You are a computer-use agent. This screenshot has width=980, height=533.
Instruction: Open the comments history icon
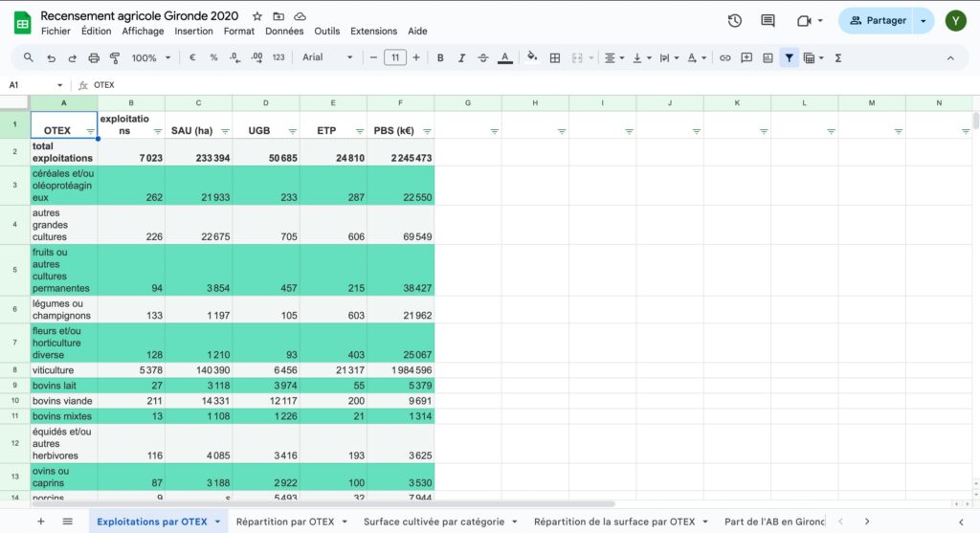768,21
